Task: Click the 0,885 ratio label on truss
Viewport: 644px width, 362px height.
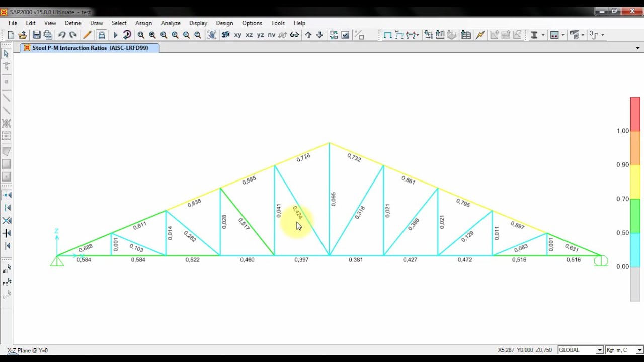Action: 249,180
